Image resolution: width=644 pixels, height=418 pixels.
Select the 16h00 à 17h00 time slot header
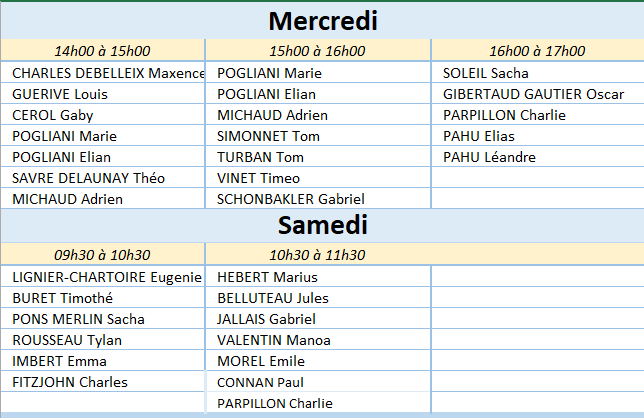point(537,51)
